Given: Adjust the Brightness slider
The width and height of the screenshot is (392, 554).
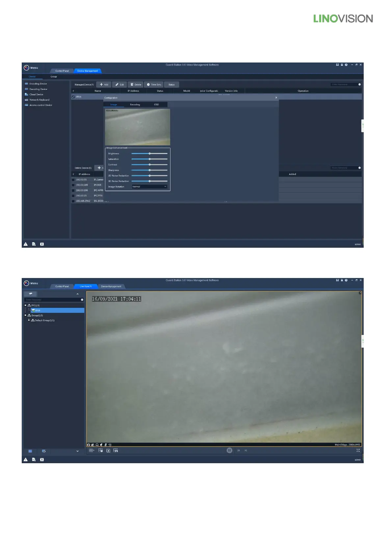Looking at the screenshot, I should (x=149, y=154).
